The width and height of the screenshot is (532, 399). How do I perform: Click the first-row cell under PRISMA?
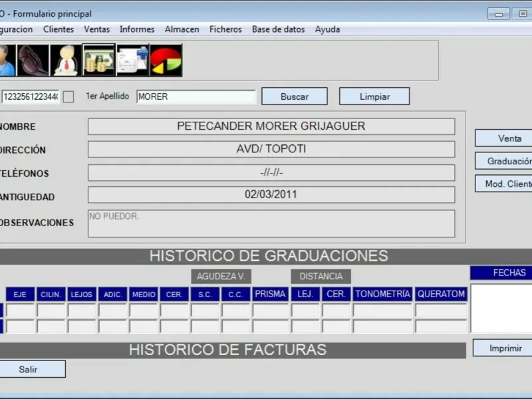(x=271, y=311)
